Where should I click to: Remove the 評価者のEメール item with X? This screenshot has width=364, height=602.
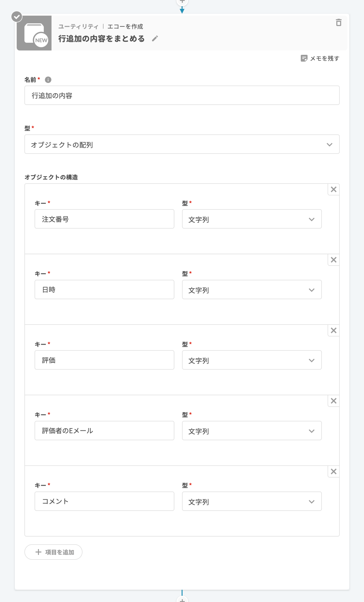tap(333, 401)
